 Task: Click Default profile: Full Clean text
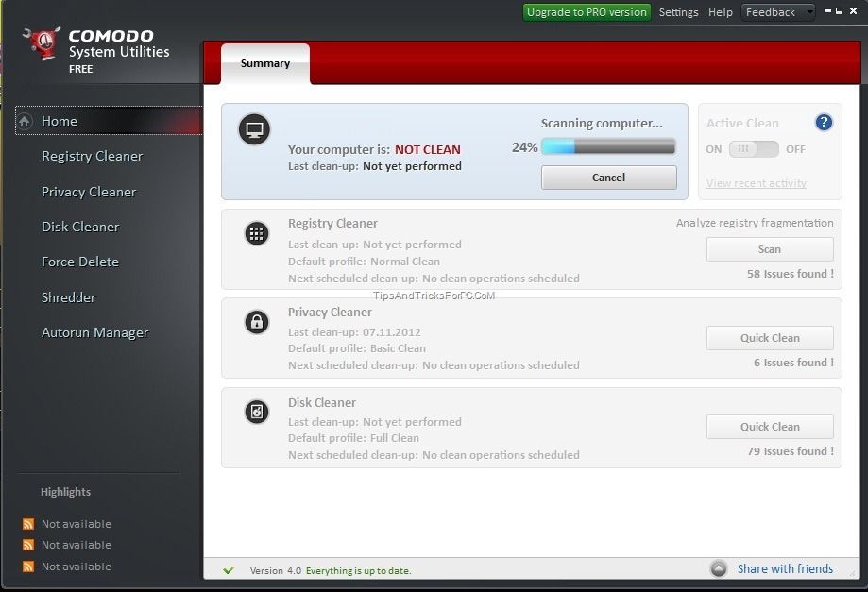click(354, 438)
